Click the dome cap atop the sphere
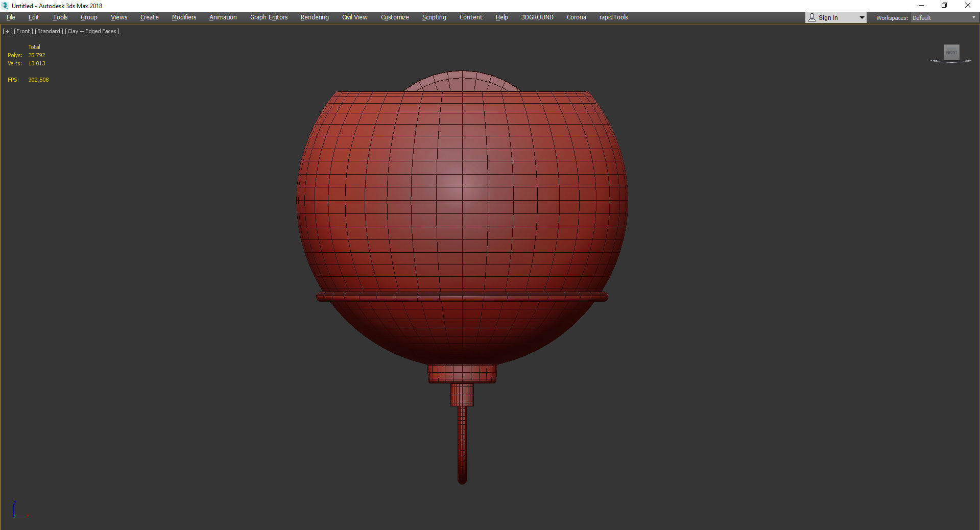 tap(462, 81)
